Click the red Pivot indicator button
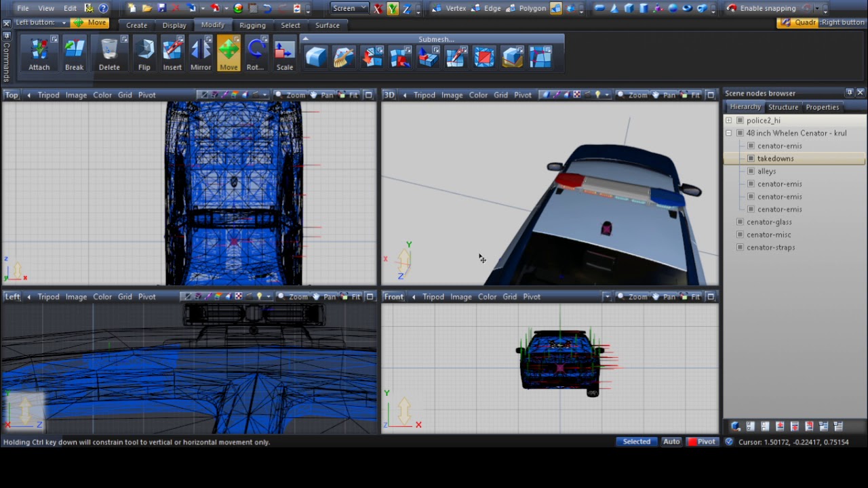Screen dimensions: 868x488 click(x=702, y=442)
